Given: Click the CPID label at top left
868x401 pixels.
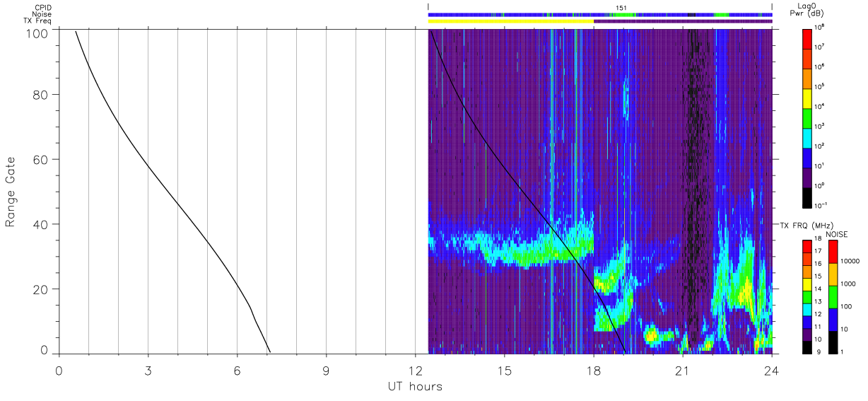Looking at the screenshot, I should pos(43,7).
